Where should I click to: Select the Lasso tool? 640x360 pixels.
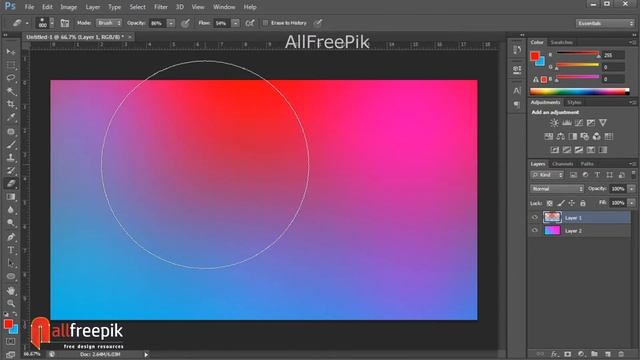tap(11, 78)
